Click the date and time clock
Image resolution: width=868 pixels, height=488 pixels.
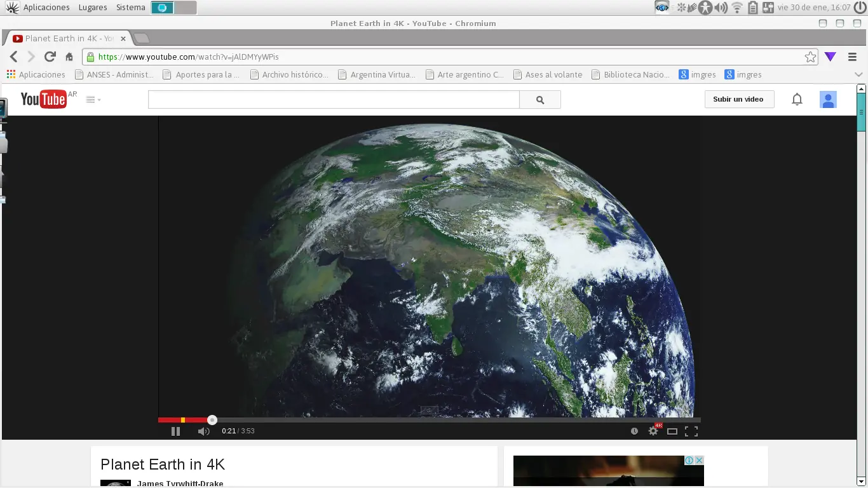[814, 8]
